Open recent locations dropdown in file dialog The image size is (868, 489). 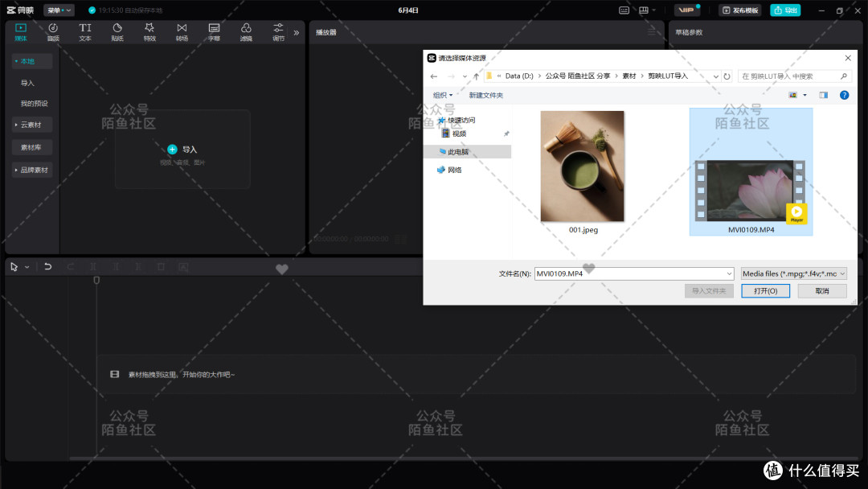465,76
